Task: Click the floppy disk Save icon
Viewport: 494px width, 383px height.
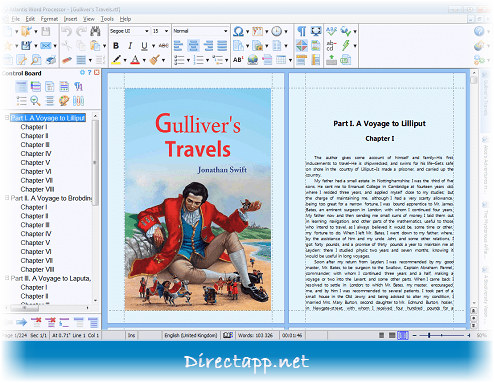Action: [x=46, y=31]
